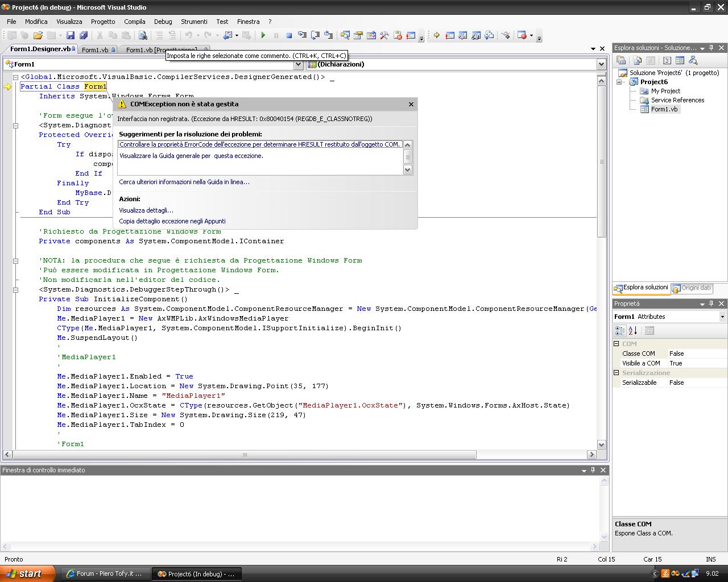This screenshot has width=728, height=582.
Task: Switch to the Esplora soluzioni tab
Action: (641, 288)
